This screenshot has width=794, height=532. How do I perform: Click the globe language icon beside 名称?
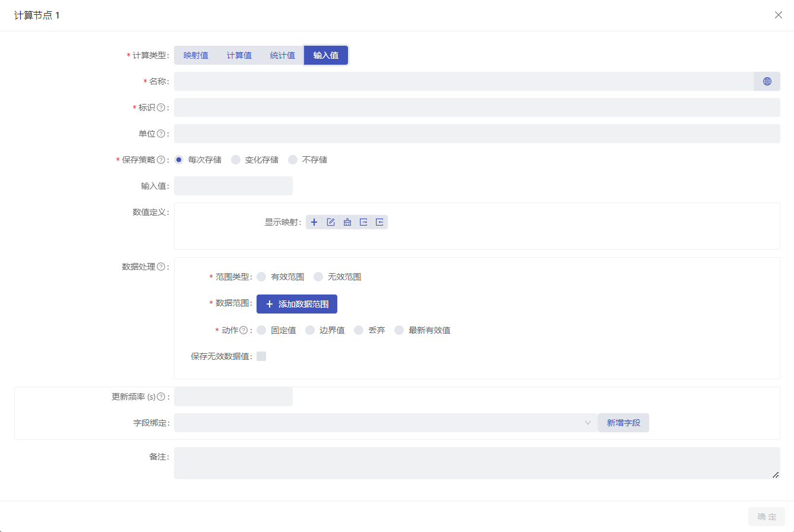767,81
